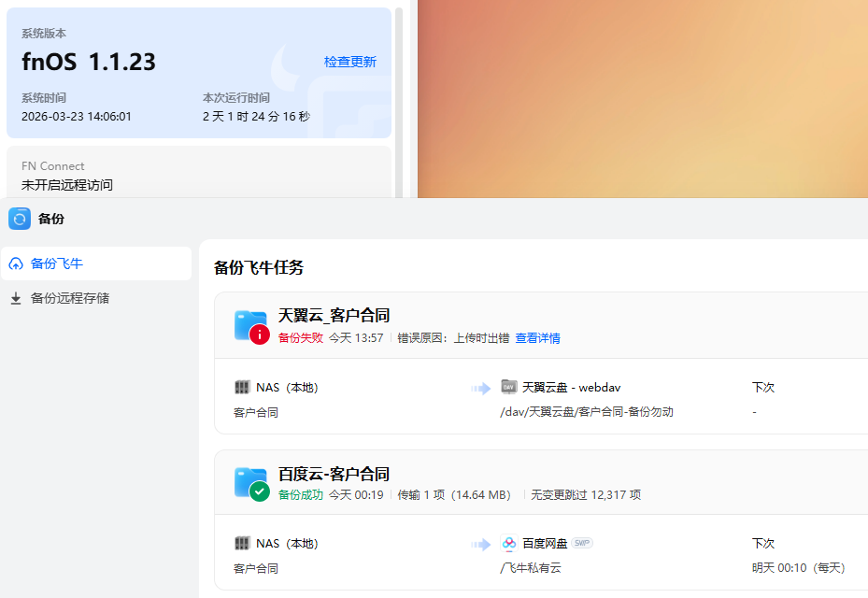The image size is (868, 598).
Task: Click the NAS icon in 天翼云_客户合同 task
Action: point(242,387)
